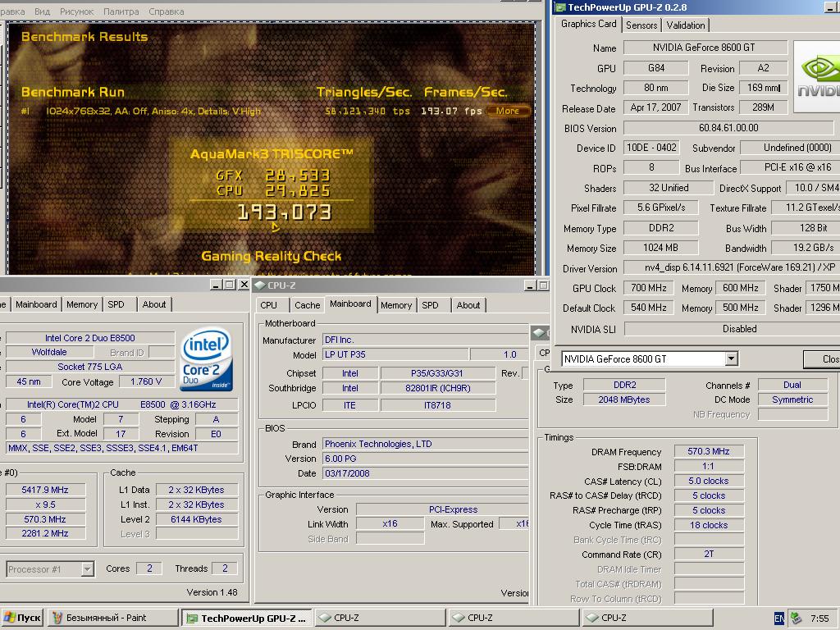
Task: Open SPD tab in left CPU-Z window
Action: 116,304
